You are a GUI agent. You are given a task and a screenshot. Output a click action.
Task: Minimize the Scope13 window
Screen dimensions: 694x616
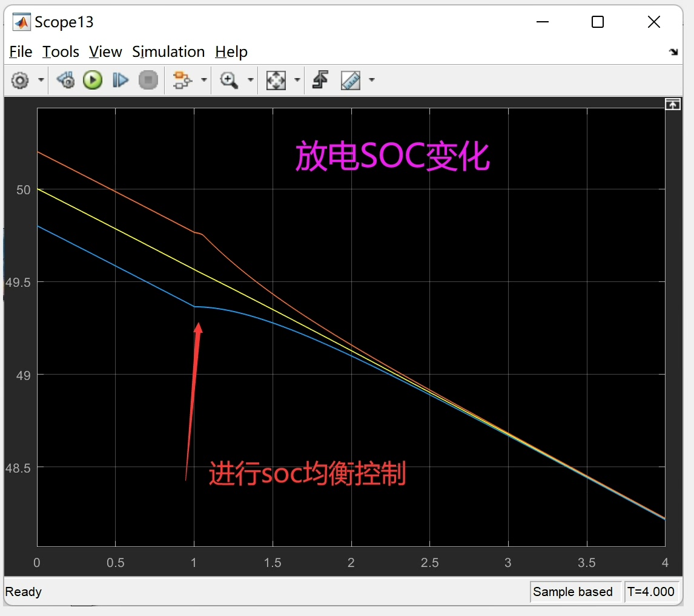tap(542, 22)
